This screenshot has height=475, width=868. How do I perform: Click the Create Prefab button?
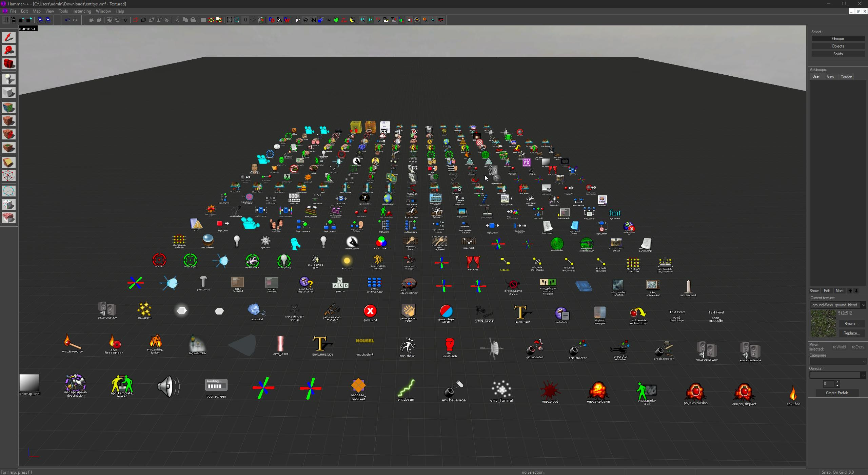click(837, 393)
